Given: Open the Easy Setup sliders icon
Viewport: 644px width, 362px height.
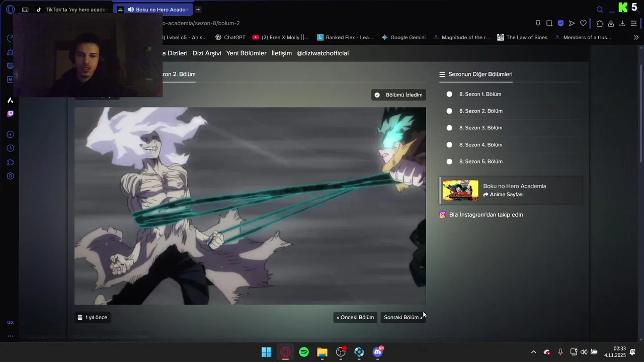Looking at the screenshot, I should tap(634, 23).
